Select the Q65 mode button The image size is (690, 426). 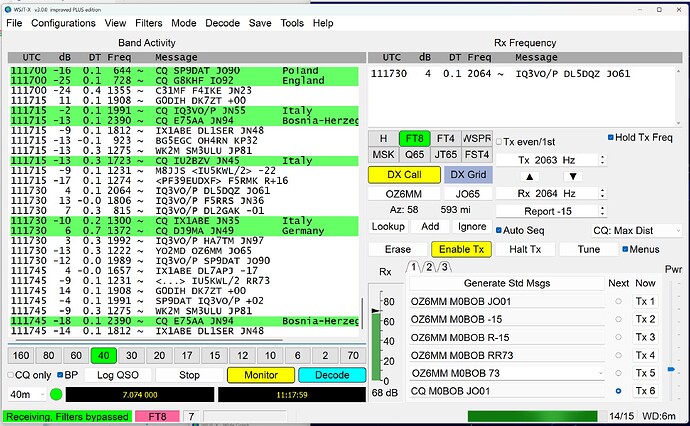[415, 154]
